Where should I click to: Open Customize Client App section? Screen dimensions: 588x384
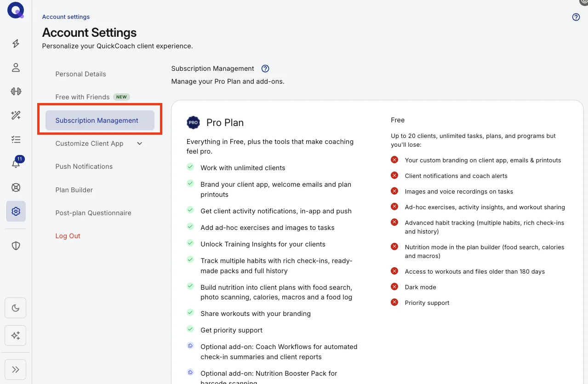[x=89, y=143]
